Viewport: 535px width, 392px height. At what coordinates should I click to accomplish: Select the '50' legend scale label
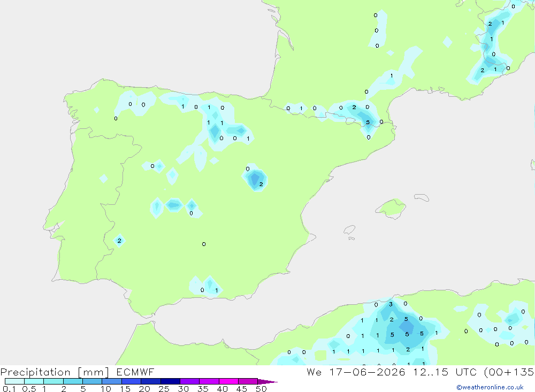point(261,389)
